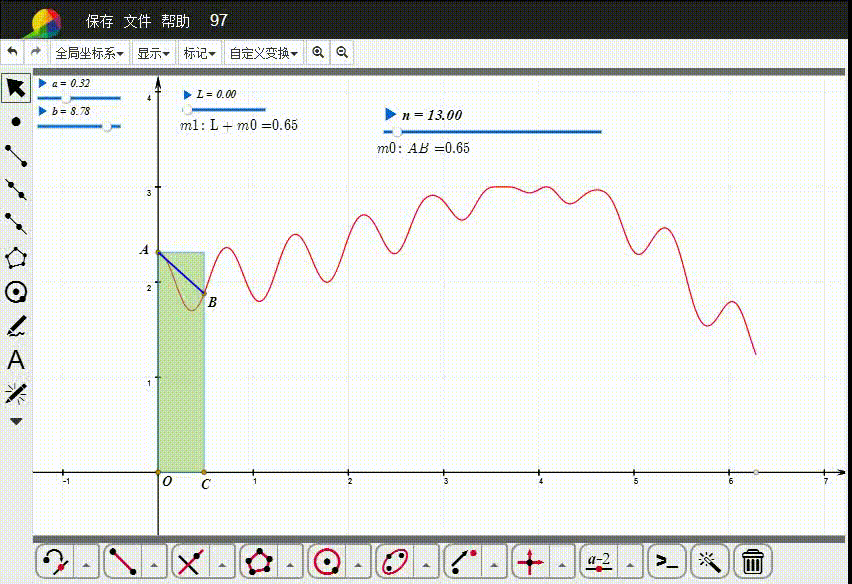This screenshot has width=852, height=584.
Task: Select the bottom bar polygon tool
Action: [259, 561]
